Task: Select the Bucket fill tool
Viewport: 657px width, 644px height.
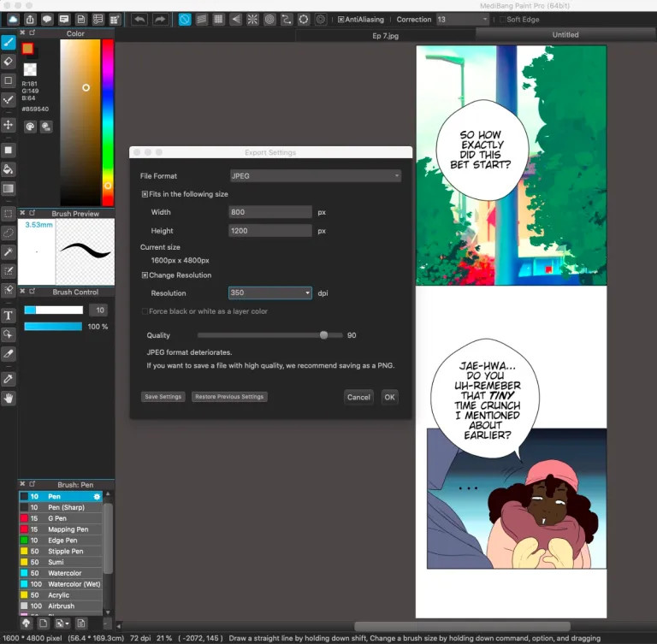Action: 9,169
